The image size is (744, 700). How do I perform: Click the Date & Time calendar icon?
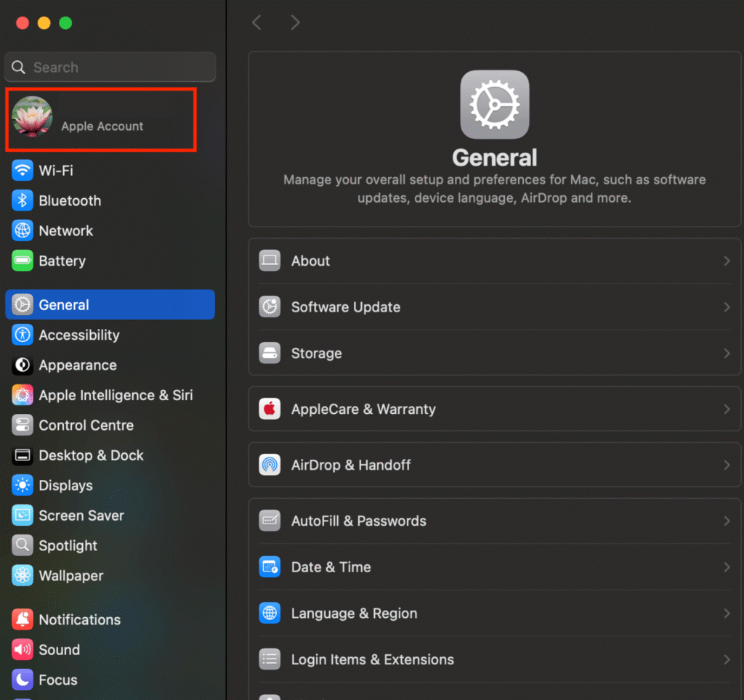pos(270,567)
